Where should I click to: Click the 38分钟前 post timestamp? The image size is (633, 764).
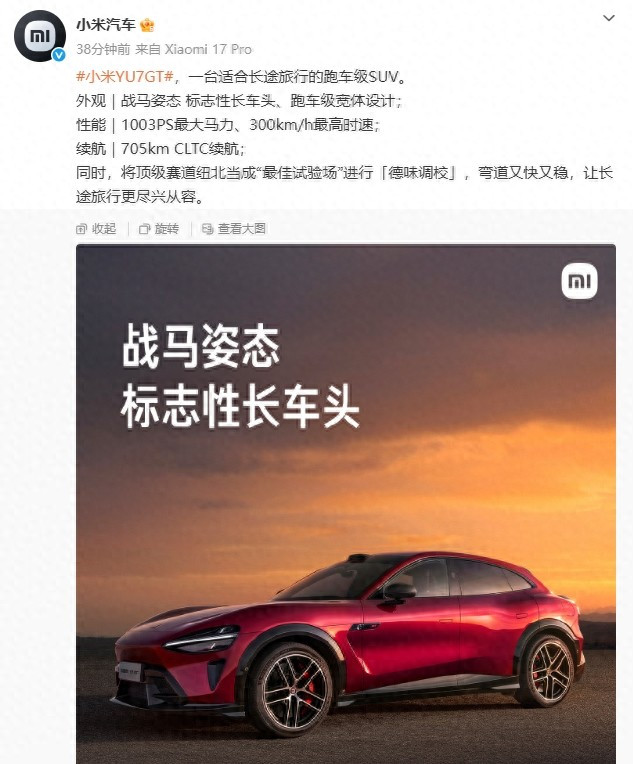pyautogui.click(x=103, y=49)
